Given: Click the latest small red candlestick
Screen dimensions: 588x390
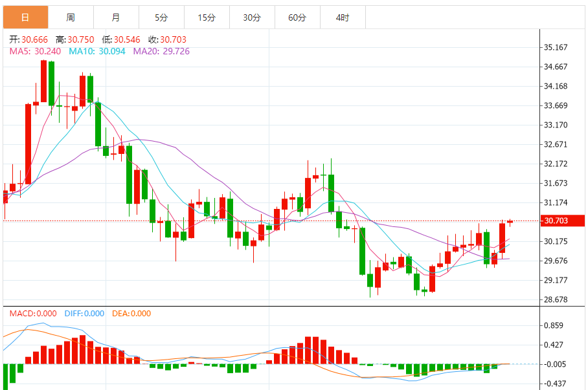Looking at the screenshot, I should 510,222.
